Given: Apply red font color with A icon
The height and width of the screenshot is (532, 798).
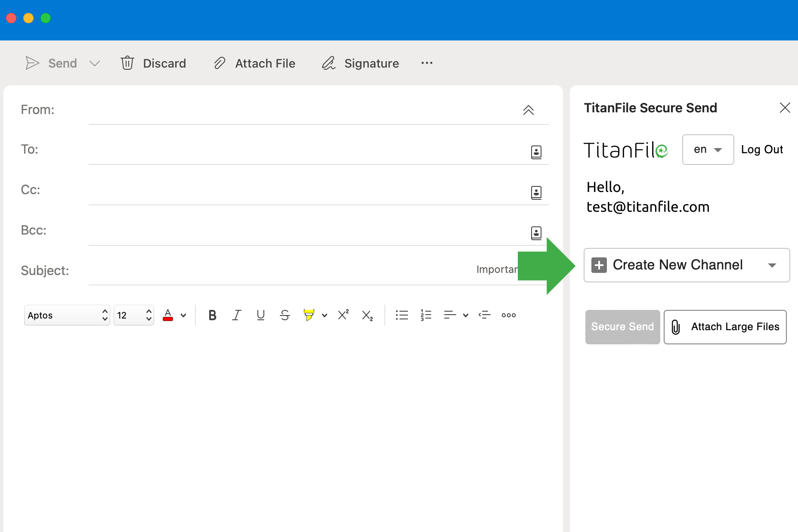Looking at the screenshot, I should click(168, 315).
